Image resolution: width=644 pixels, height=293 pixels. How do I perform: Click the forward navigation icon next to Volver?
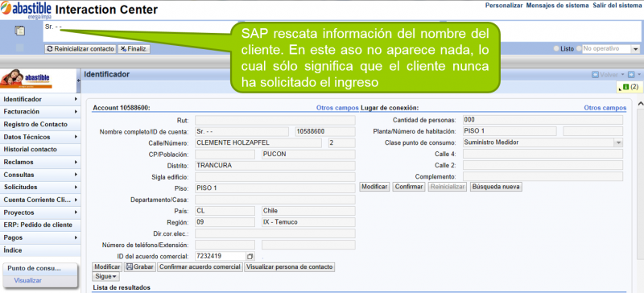[x=632, y=75]
